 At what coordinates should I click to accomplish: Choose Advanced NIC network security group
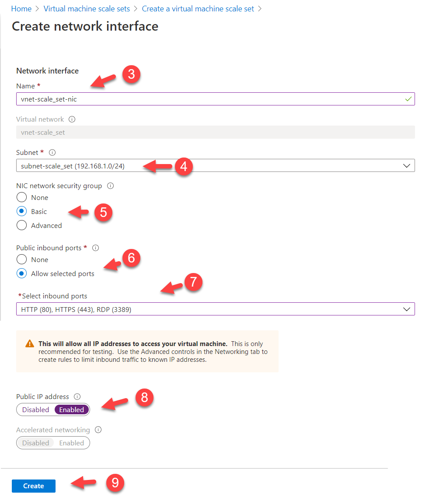click(x=22, y=226)
